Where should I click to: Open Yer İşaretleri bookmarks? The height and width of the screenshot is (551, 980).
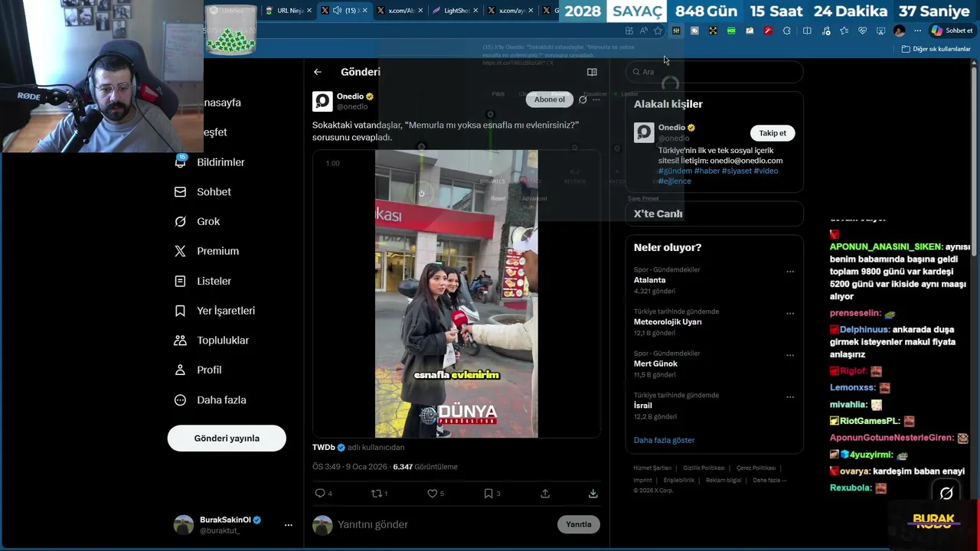coord(215,311)
